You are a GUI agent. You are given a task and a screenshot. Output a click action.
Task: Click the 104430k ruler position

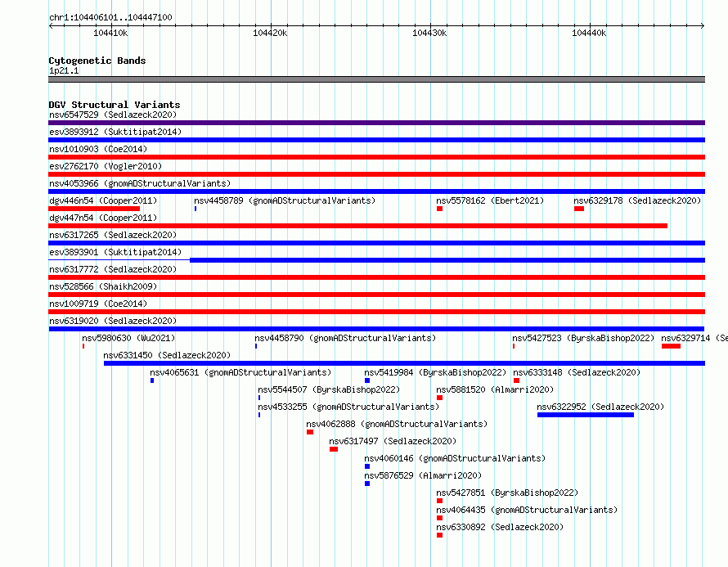430,33
